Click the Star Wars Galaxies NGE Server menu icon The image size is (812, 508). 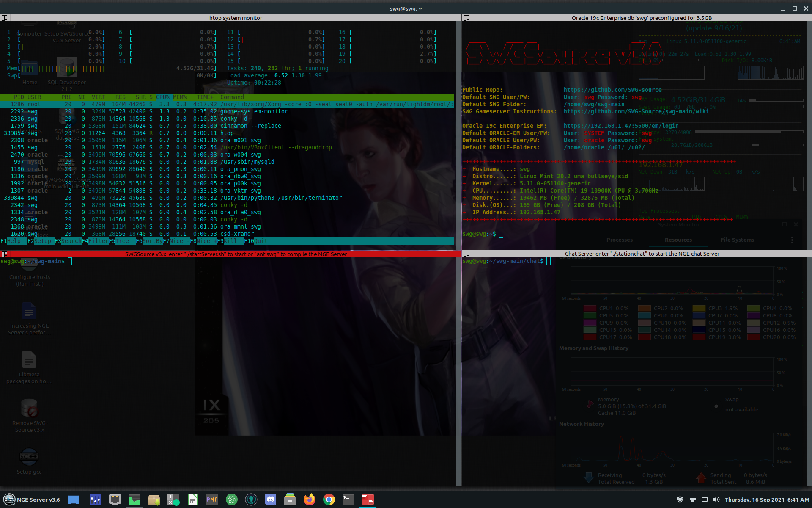coord(8,500)
